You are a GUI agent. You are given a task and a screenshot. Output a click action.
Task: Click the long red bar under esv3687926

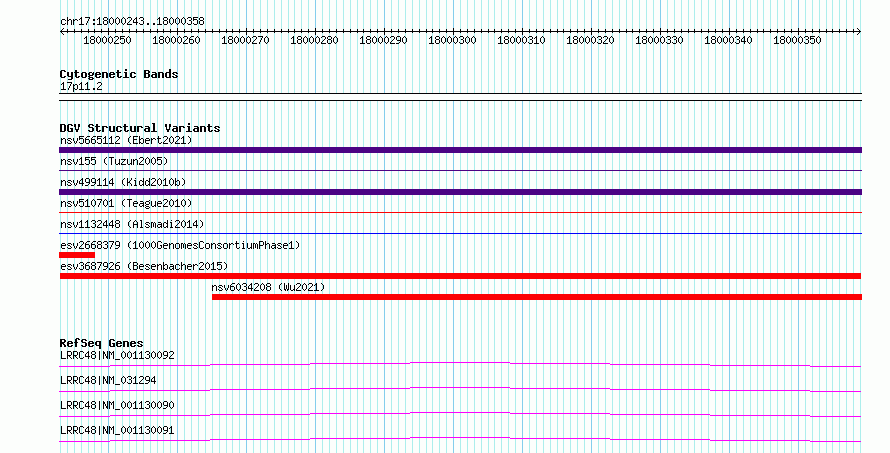pos(460,276)
